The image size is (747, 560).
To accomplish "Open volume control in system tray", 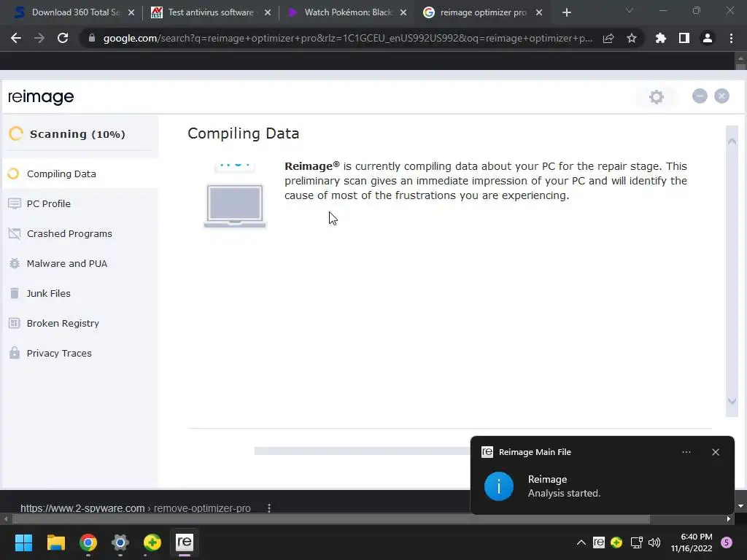I will coord(654,542).
